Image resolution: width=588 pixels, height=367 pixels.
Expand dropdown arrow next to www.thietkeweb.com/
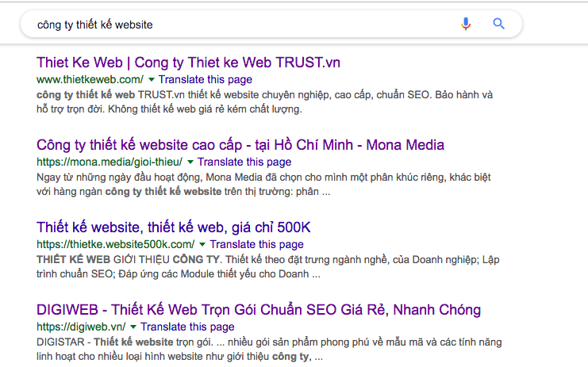[152, 79]
